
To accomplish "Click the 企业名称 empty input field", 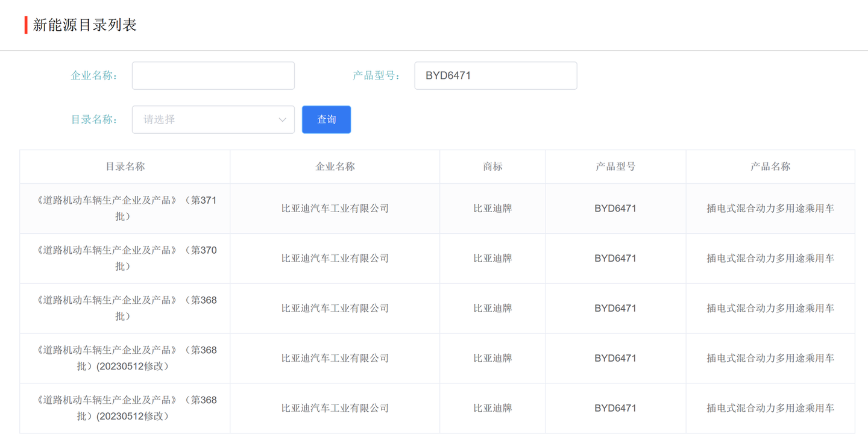I will coord(213,76).
